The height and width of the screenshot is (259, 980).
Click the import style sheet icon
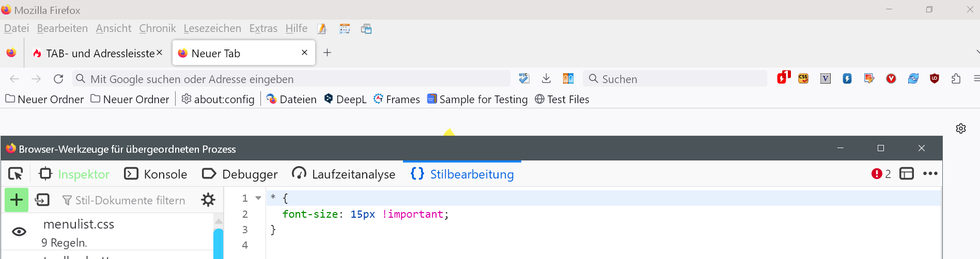[x=42, y=200]
